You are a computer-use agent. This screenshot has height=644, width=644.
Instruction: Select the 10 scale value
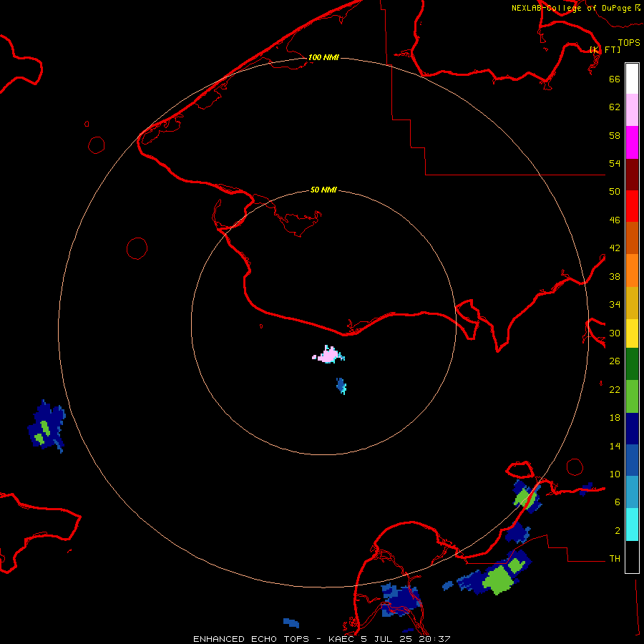coord(615,474)
